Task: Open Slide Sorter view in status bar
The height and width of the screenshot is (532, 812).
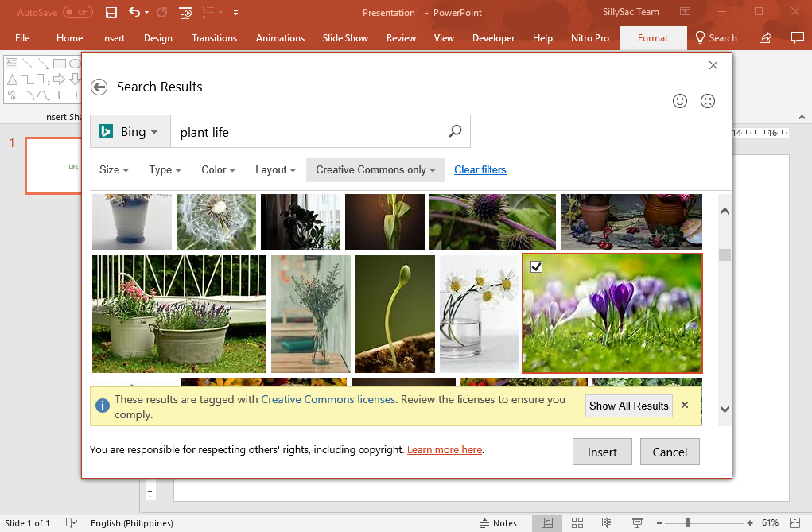Action: pos(577,523)
